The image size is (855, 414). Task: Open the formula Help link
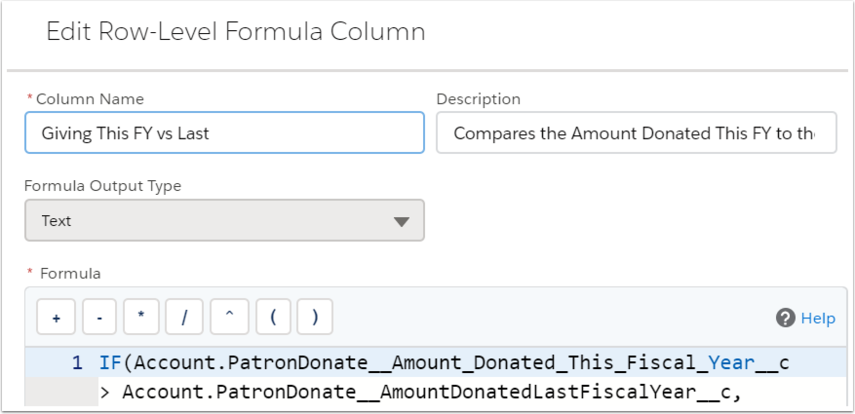pos(817,318)
